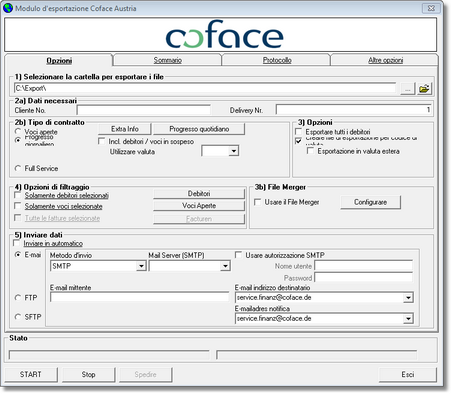This screenshot has height=394, width=451.
Task: Select the FTP sending option
Action: pos(18,297)
